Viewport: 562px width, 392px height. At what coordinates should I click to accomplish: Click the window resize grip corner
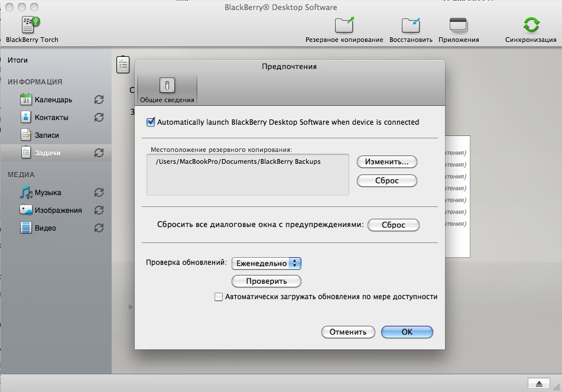(x=557, y=387)
